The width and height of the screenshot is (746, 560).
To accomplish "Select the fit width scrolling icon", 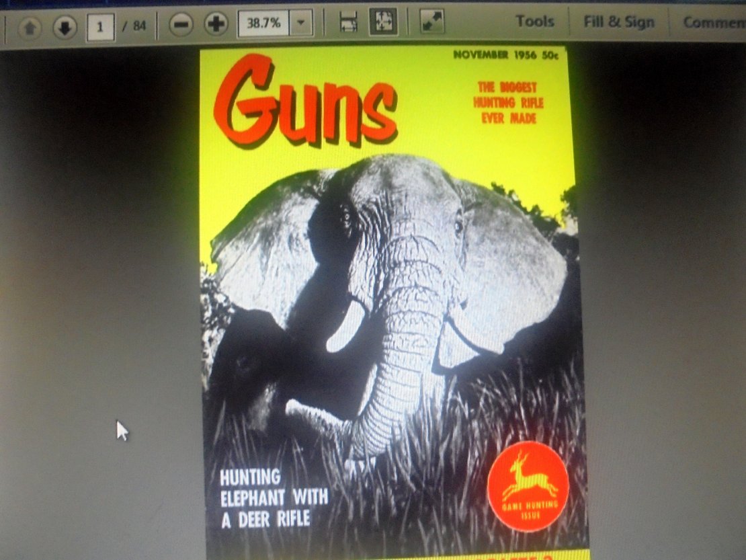I will (x=348, y=22).
